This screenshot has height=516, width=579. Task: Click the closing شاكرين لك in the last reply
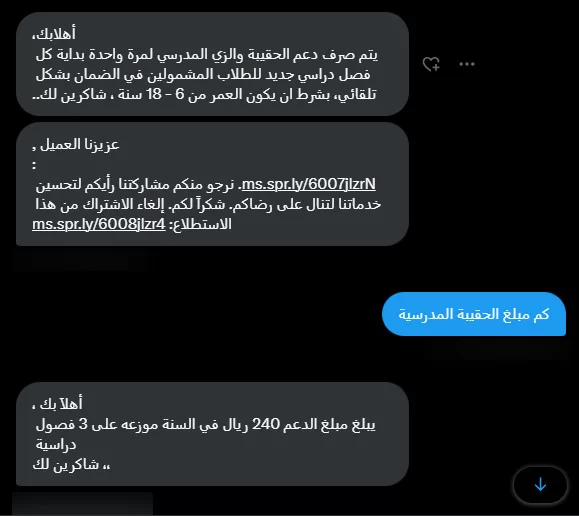tap(66, 464)
